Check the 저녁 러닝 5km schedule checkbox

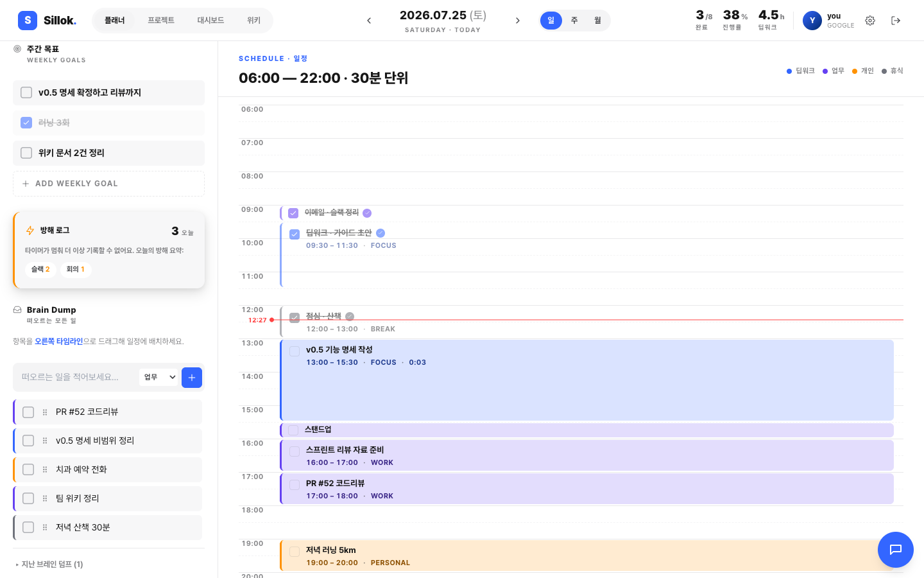click(x=295, y=552)
